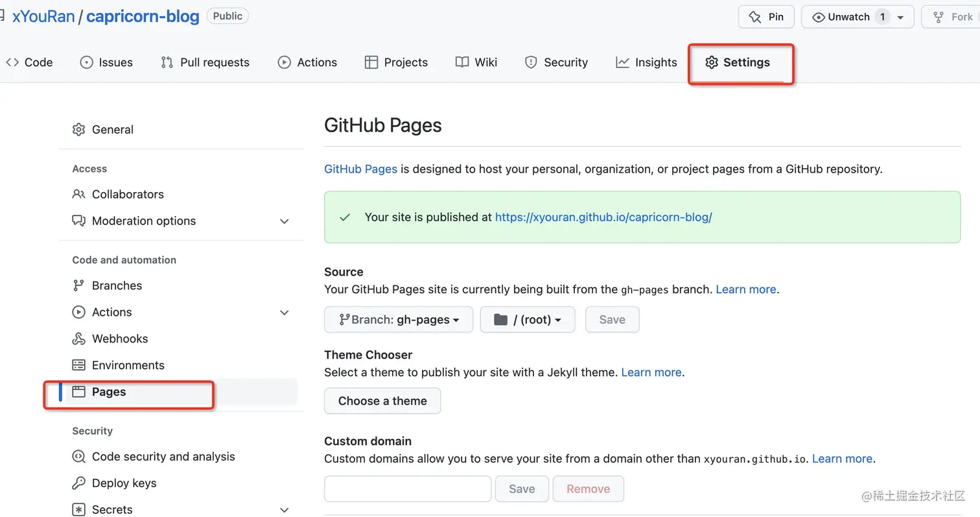Click the scan icon beside Code security
Viewport: 980px width, 517px height.
tap(78, 457)
